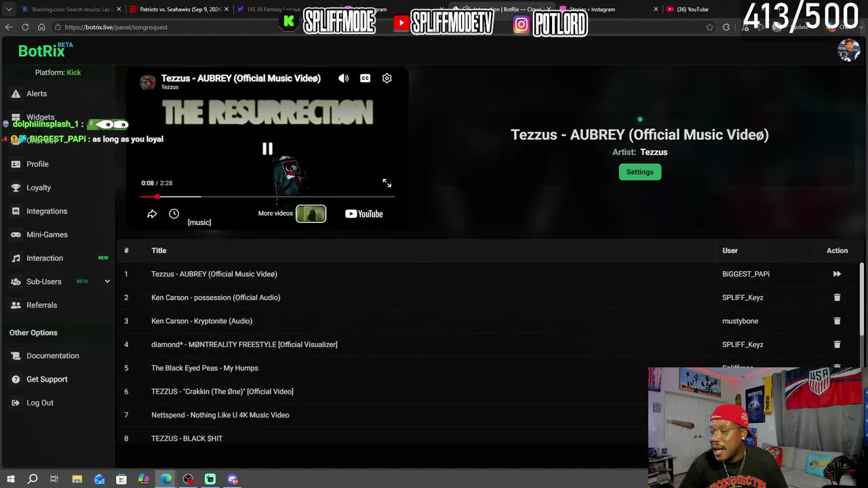
Task: Open the green Settings button
Action: (x=639, y=172)
